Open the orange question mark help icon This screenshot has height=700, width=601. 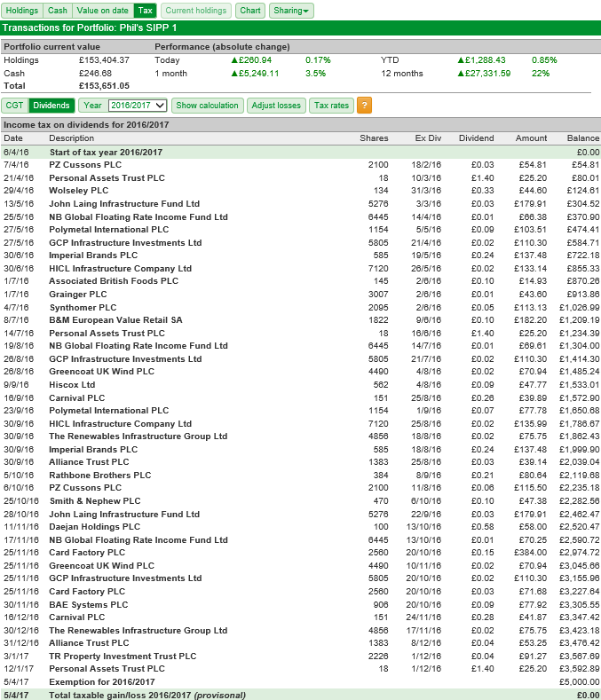click(x=364, y=106)
